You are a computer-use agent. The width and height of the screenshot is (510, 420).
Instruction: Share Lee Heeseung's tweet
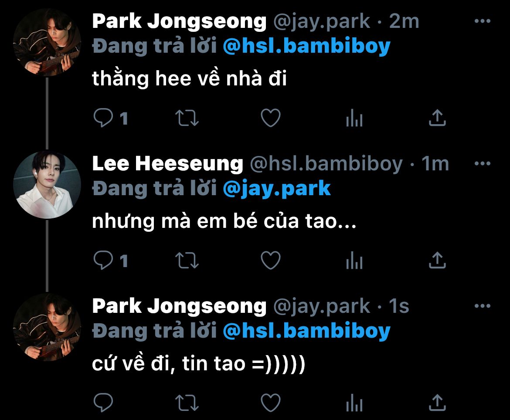438,261
